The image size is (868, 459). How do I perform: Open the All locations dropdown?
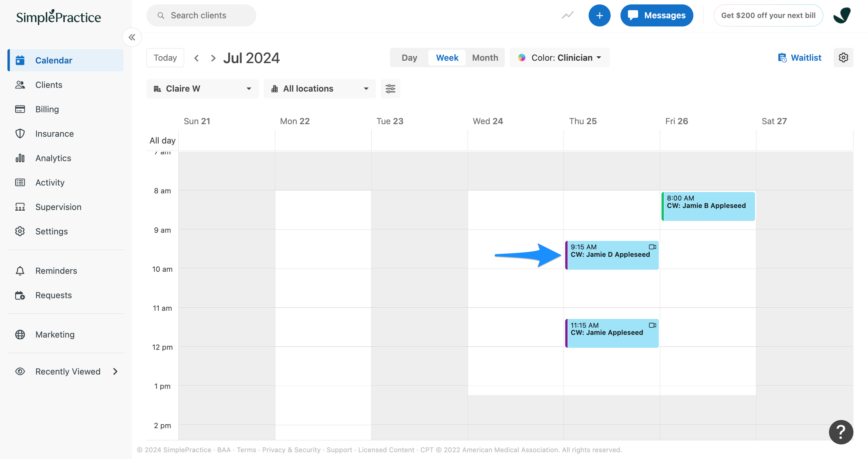click(x=320, y=89)
